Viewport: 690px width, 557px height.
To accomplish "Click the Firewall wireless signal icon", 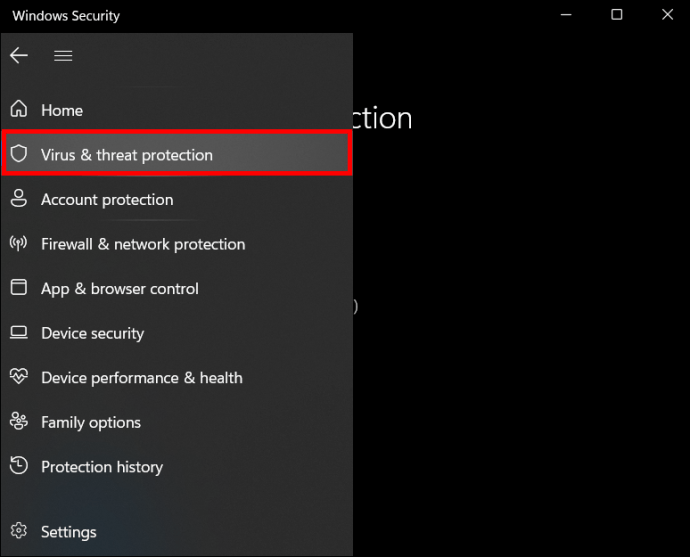I will [18, 244].
